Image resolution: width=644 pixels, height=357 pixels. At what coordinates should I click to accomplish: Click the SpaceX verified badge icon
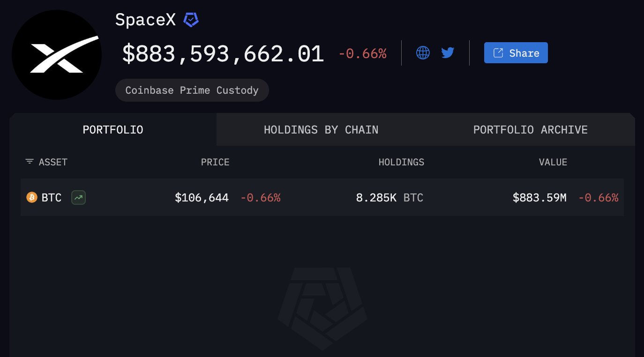[x=191, y=20]
